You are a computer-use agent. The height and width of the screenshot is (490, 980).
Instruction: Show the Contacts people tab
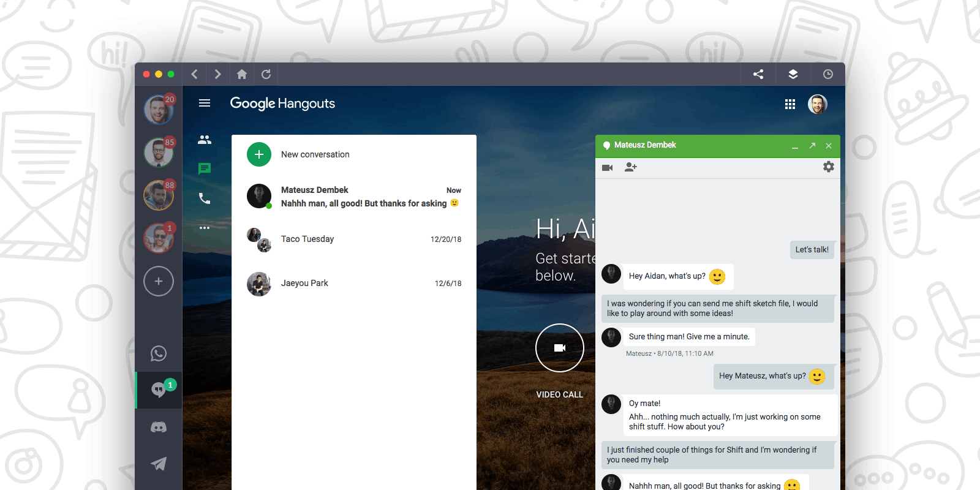[205, 140]
